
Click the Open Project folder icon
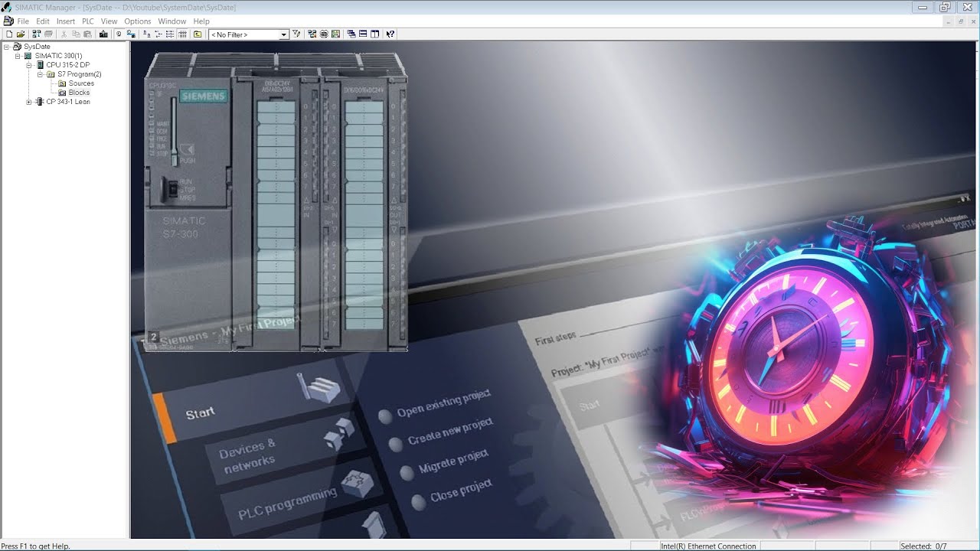click(x=21, y=34)
